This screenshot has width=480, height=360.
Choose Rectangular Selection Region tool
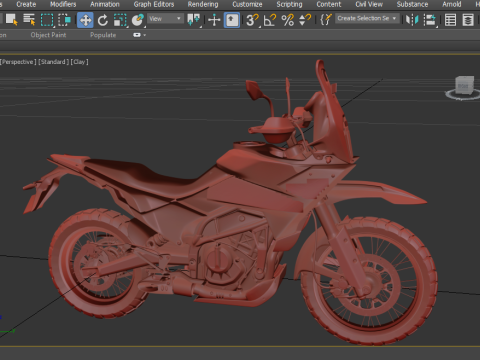(x=47, y=20)
